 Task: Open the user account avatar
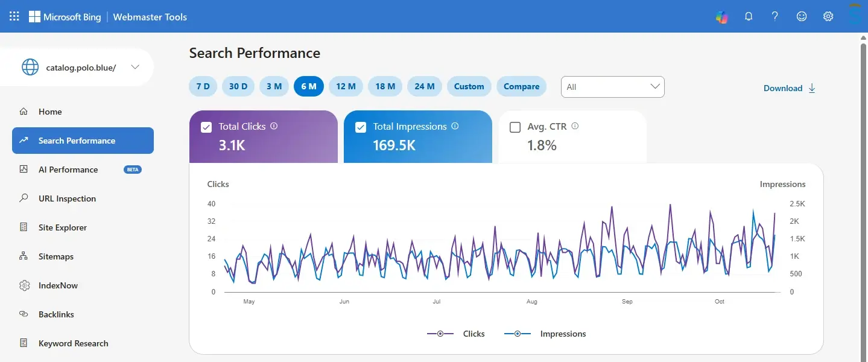[855, 16]
